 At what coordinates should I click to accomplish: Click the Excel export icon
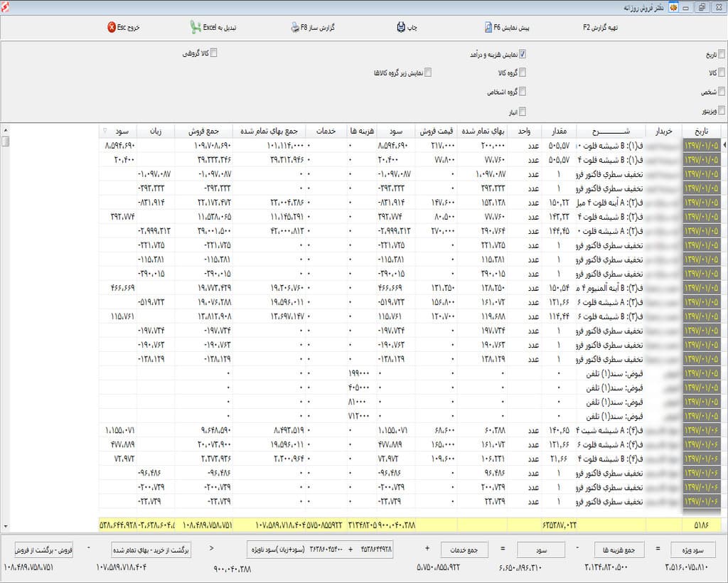196,28
